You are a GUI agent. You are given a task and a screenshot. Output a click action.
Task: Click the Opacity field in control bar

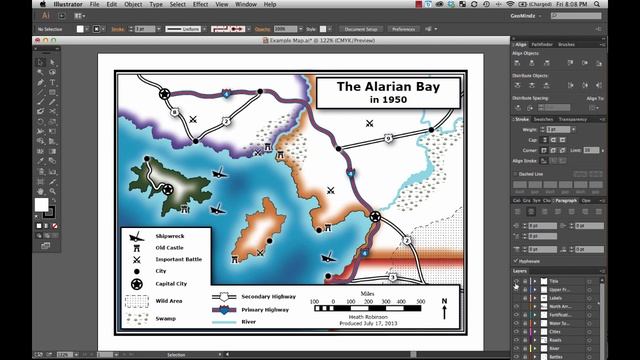point(285,29)
